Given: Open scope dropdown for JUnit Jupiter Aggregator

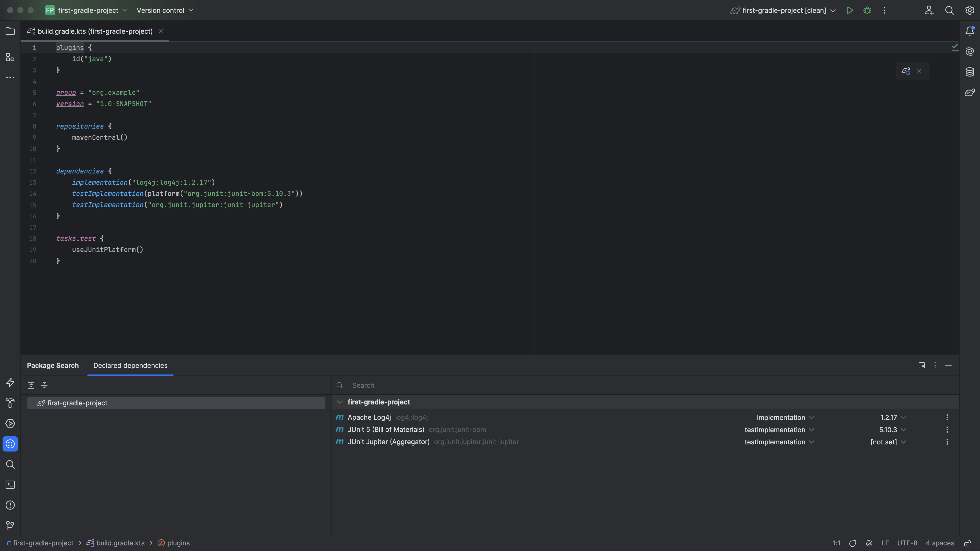Looking at the screenshot, I should coord(779,442).
